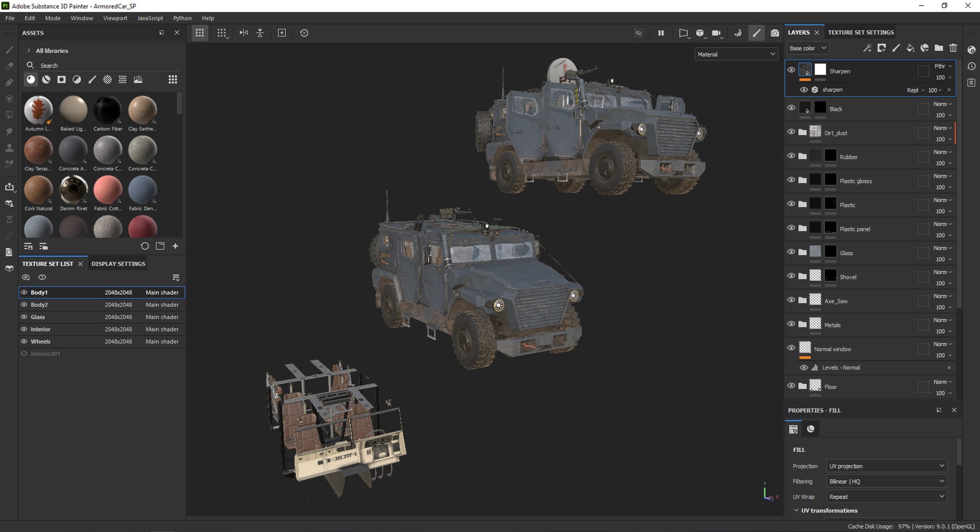
Task: Filter assets by materials sphere icon
Action: pos(31,79)
